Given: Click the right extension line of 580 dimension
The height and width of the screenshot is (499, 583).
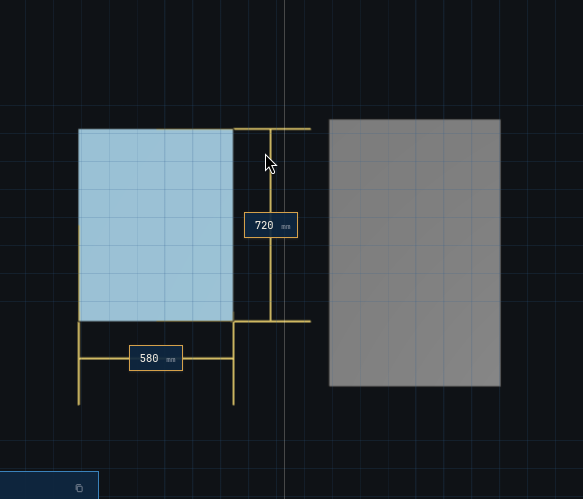Looking at the screenshot, I should click(x=233, y=364).
